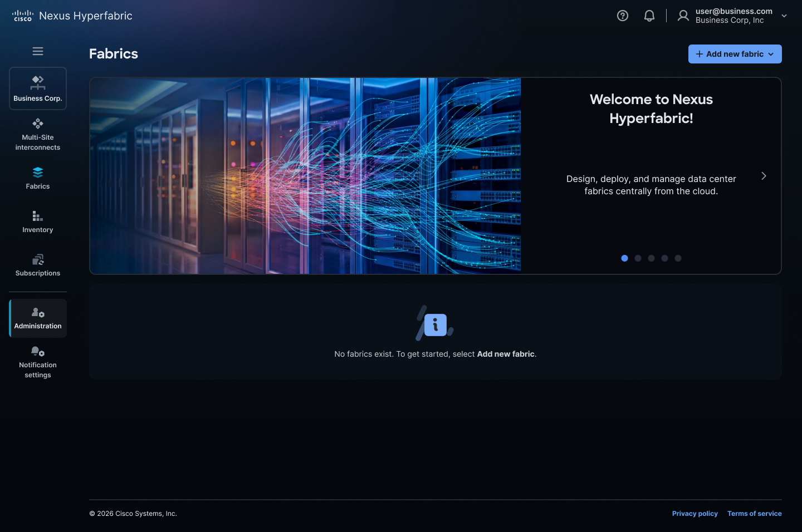
Task: Select the third carousel page dot
Action: point(651,258)
